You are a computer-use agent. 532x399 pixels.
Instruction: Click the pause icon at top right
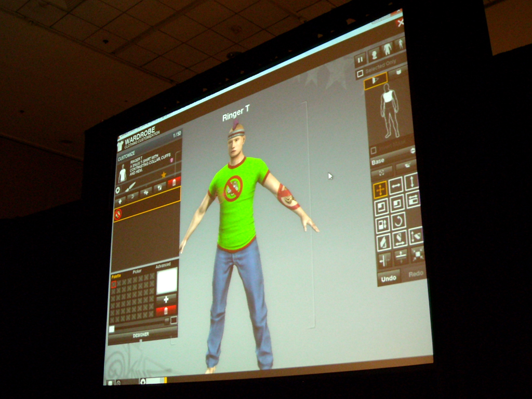(x=360, y=60)
